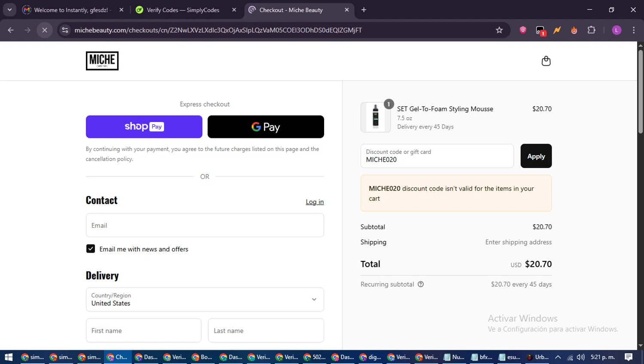Open the Windows notification center
The height and width of the screenshot is (364, 644).
pos(629,357)
